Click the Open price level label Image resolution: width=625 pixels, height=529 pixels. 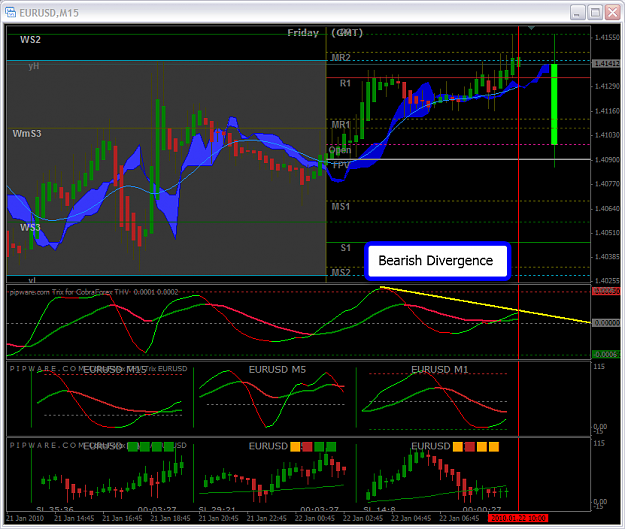340,150
